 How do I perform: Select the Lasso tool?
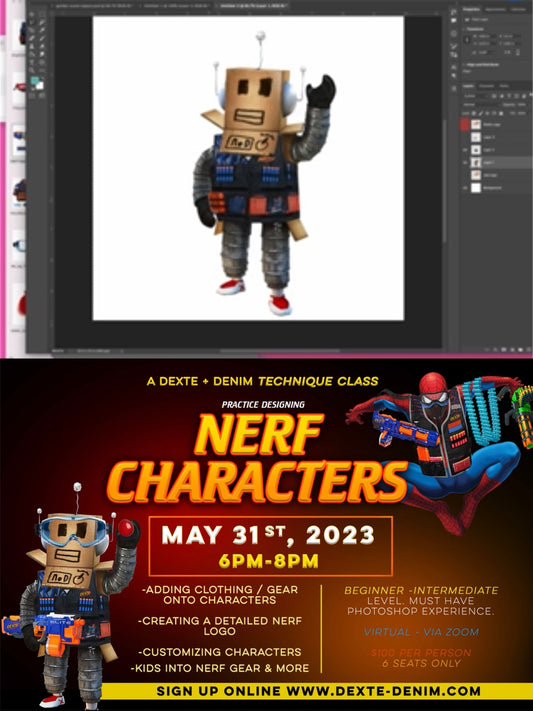(x=31, y=22)
